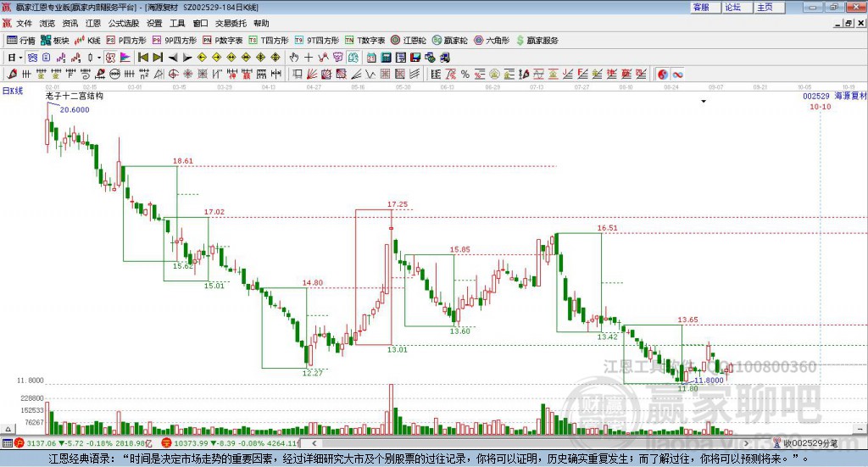Jump to first bar icon
Image resolution: width=868 pixels, height=467 pixels.
pyautogui.click(x=142, y=58)
